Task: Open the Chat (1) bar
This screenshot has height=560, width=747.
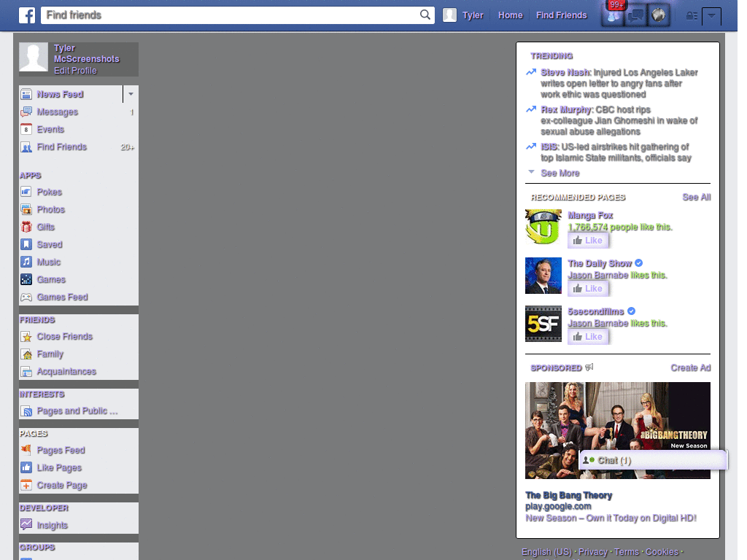Action: 653,460
